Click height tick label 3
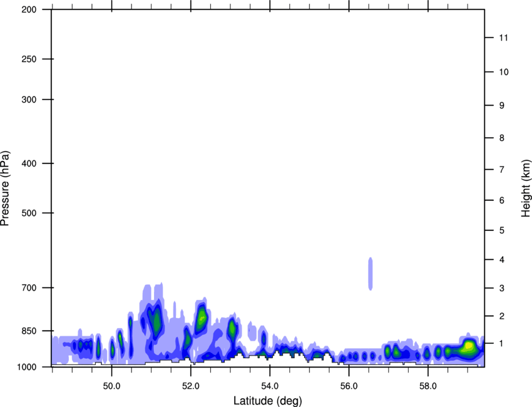The height and width of the screenshot is (407, 532). click(x=502, y=288)
